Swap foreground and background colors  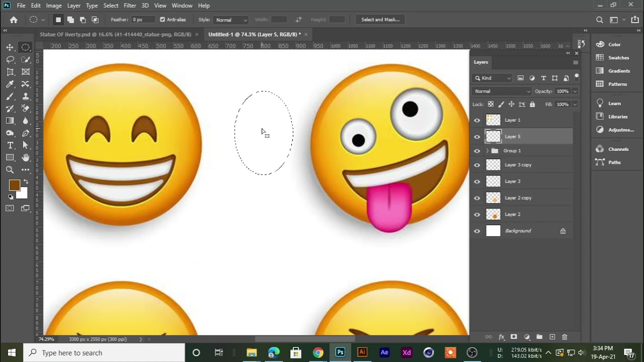click(26, 182)
